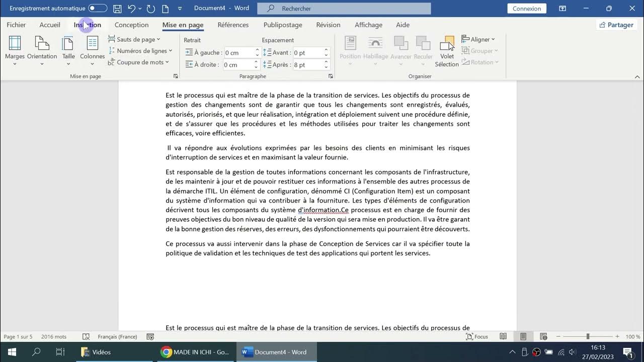The width and height of the screenshot is (644, 362).
Task: Adjust the À droite indent stepper arrows
Action: (x=257, y=65)
